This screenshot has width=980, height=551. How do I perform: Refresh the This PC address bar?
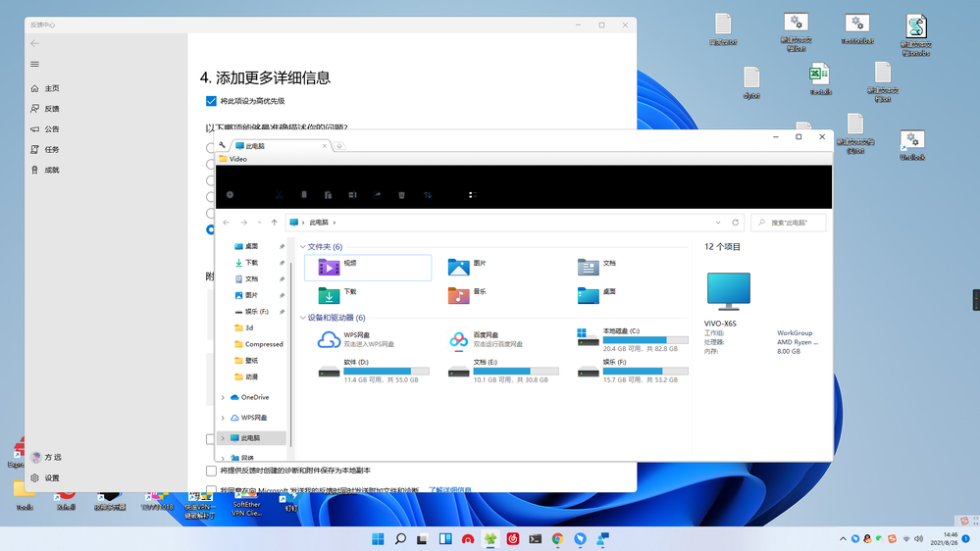pyautogui.click(x=736, y=223)
